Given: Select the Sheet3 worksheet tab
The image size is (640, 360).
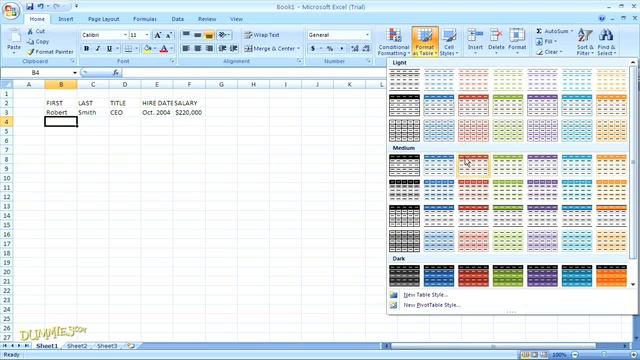Looking at the screenshot, I should (x=107, y=346).
